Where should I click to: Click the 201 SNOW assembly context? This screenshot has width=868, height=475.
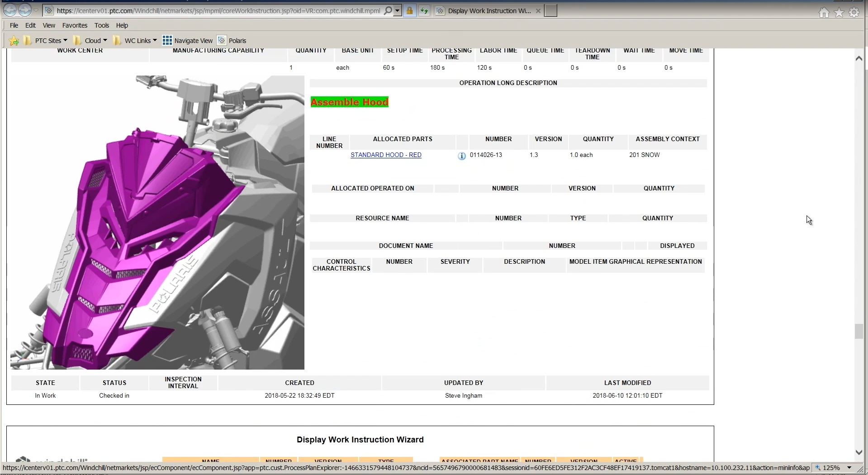coord(644,155)
